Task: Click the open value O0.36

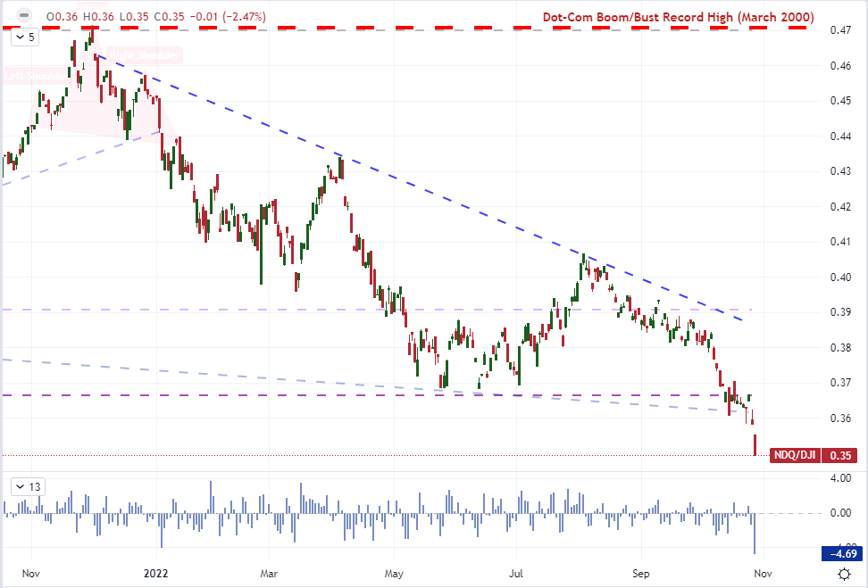Action: tap(62, 17)
